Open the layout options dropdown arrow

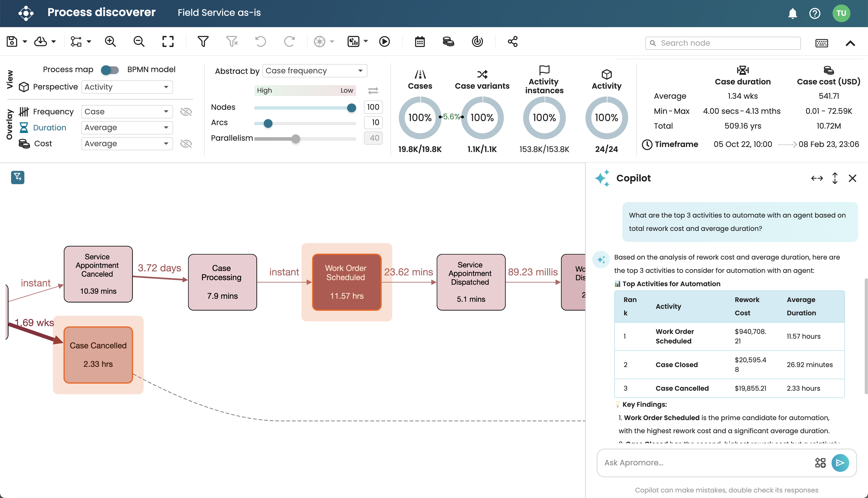pos(89,42)
